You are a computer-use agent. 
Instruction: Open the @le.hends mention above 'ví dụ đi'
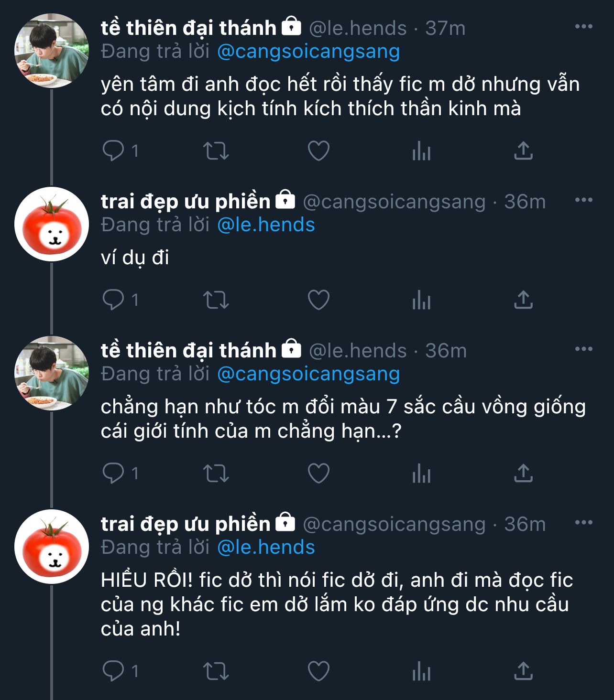click(x=266, y=225)
